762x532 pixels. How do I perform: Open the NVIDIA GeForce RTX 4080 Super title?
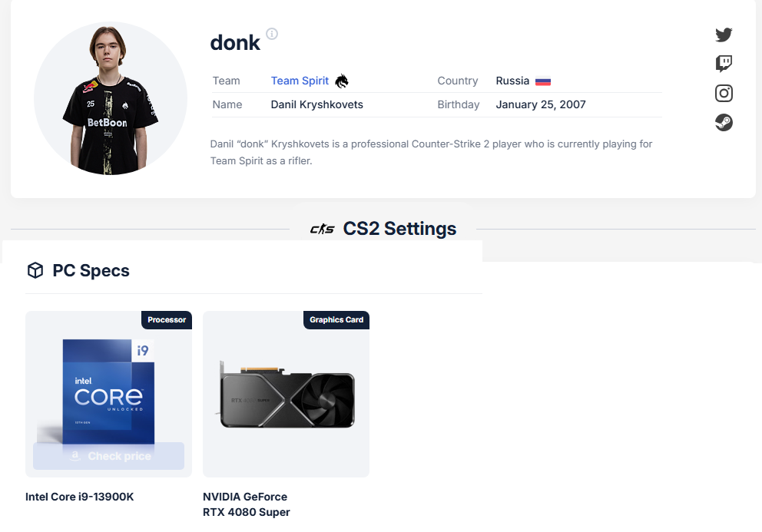coord(247,504)
